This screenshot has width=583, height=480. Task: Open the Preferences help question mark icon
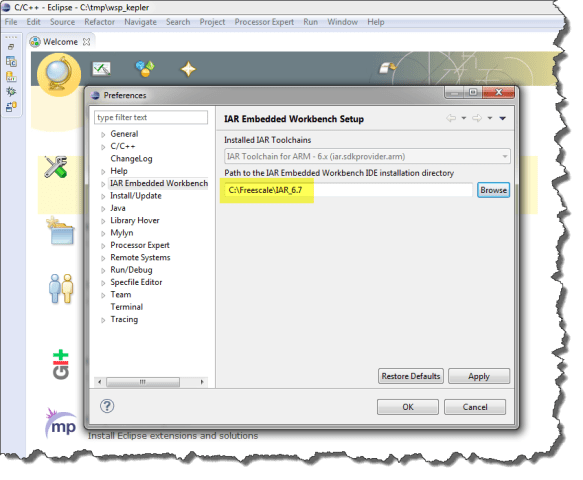107,406
